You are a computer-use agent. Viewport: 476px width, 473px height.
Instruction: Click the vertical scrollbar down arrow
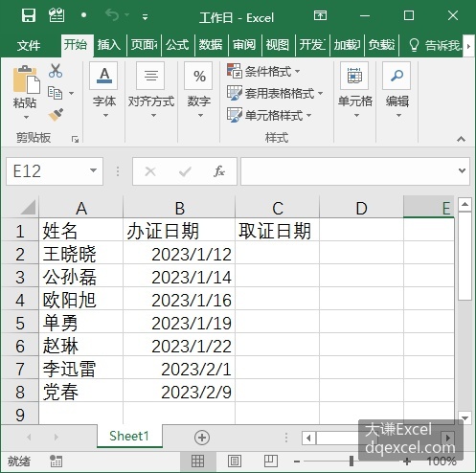point(465,417)
